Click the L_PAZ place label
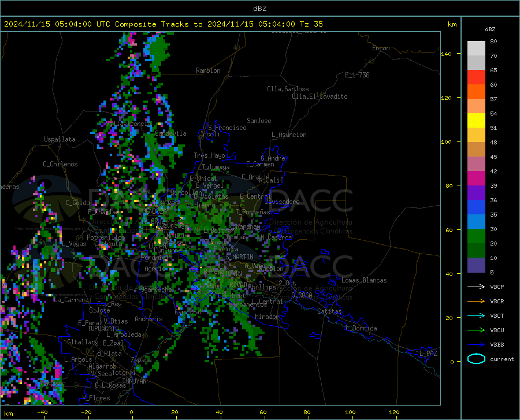The height and width of the screenshot is (420, 520). (428, 354)
